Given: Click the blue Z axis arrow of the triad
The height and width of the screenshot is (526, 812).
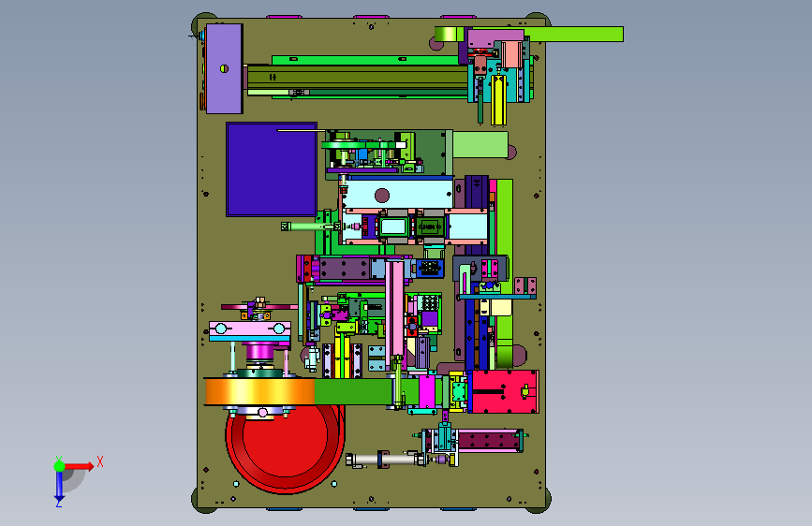Looking at the screenshot, I should coord(59,488).
